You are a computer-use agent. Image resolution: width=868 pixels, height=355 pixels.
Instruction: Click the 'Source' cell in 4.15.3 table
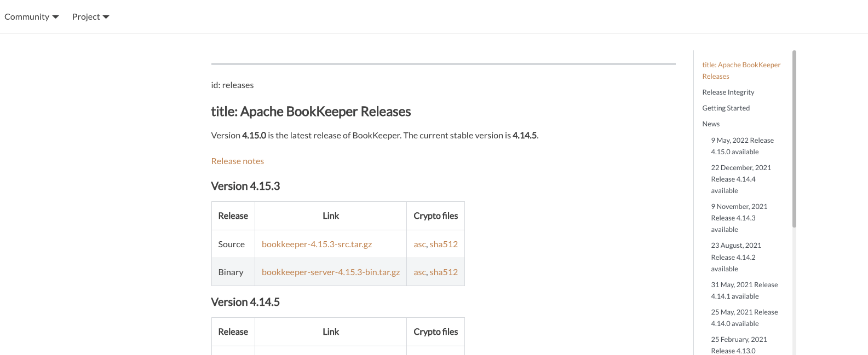[233, 244]
